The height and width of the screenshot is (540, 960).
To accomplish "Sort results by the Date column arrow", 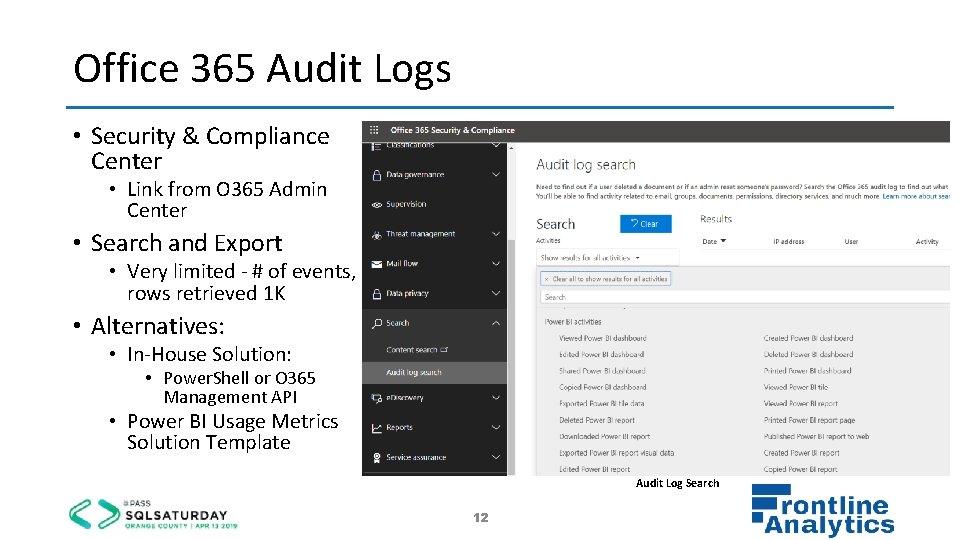I will point(723,241).
